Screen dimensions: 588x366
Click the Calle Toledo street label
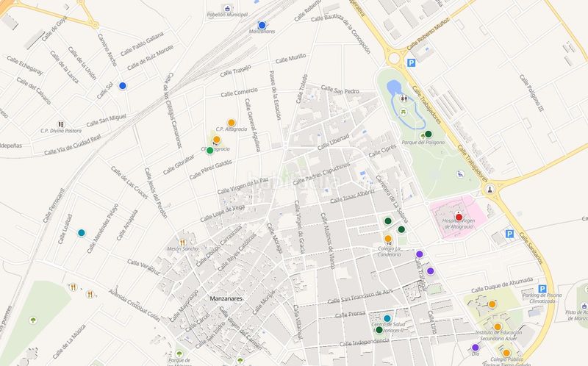click(302, 89)
